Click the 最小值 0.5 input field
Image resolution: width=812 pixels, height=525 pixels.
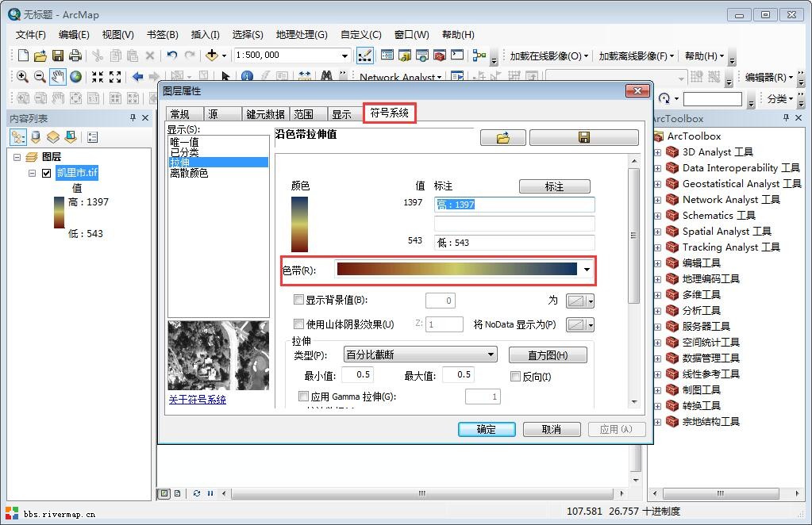[358, 374]
